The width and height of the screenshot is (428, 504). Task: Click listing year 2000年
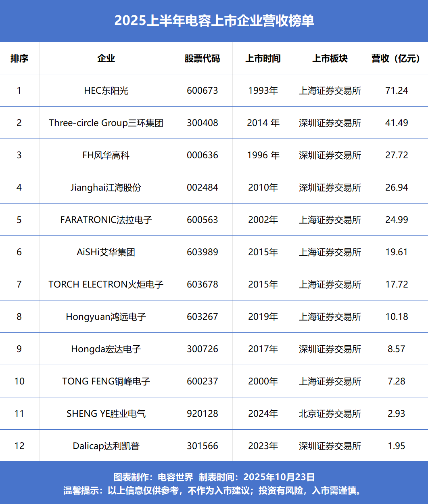[263, 381]
